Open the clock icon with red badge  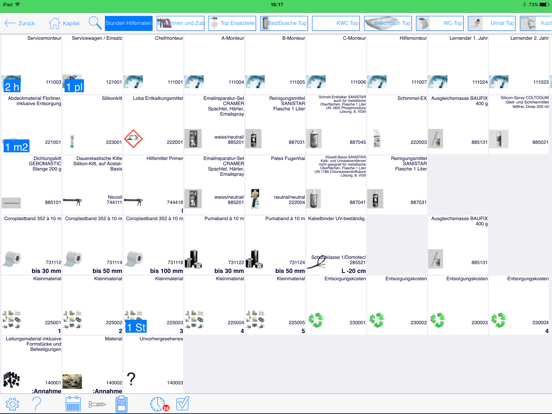(159, 404)
